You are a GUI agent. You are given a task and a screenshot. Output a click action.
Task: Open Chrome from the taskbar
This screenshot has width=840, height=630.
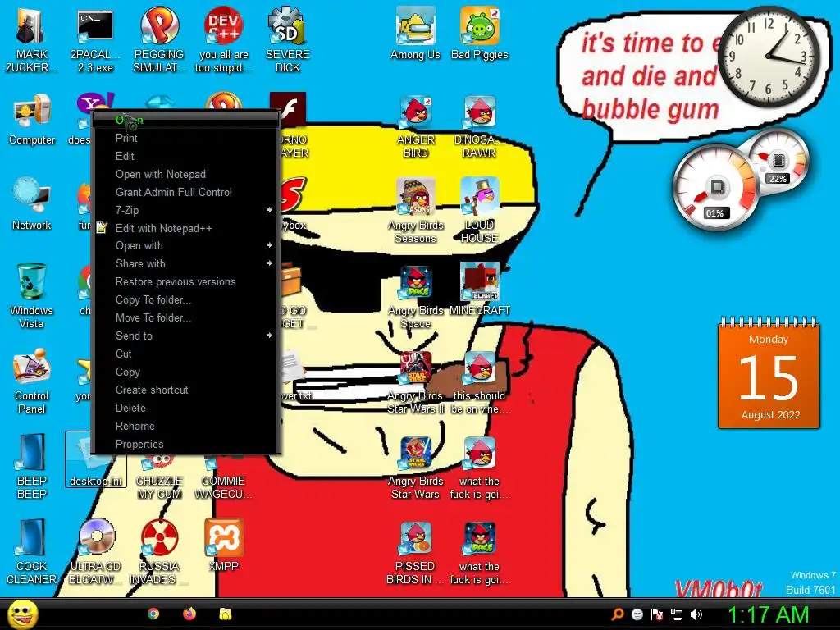pyautogui.click(x=153, y=614)
